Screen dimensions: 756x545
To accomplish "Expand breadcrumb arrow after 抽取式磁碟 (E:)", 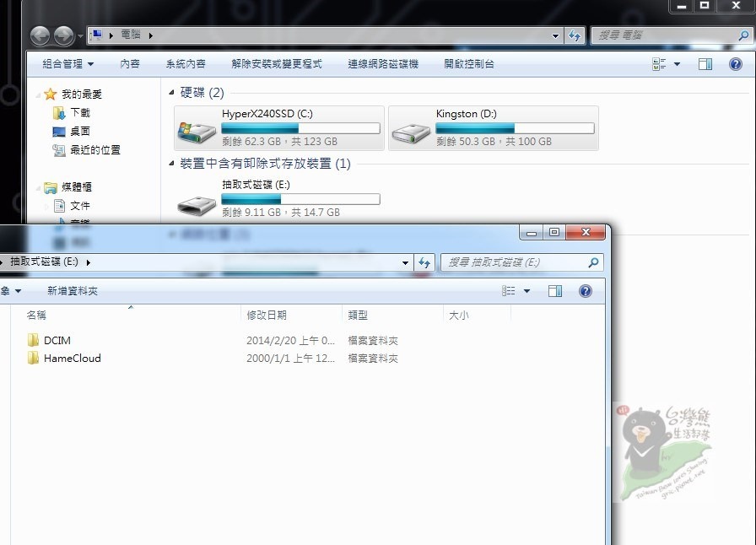I will point(89,262).
